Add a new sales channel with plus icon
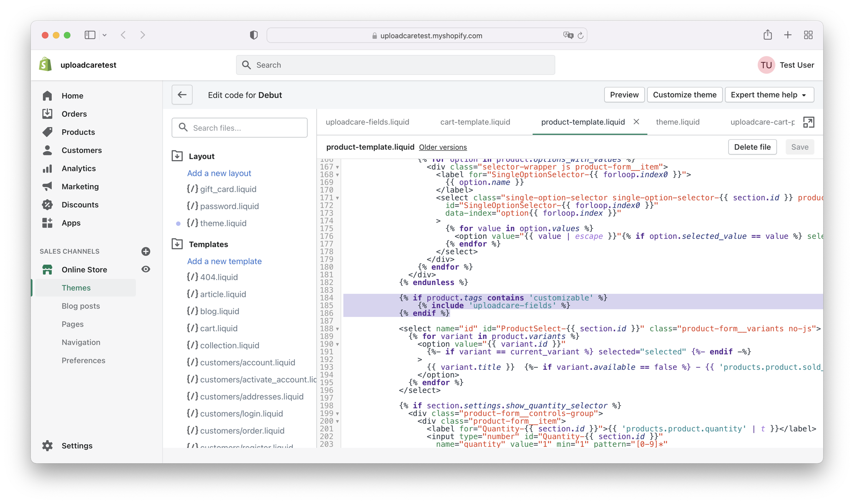The width and height of the screenshot is (854, 504). pyautogui.click(x=146, y=251)
